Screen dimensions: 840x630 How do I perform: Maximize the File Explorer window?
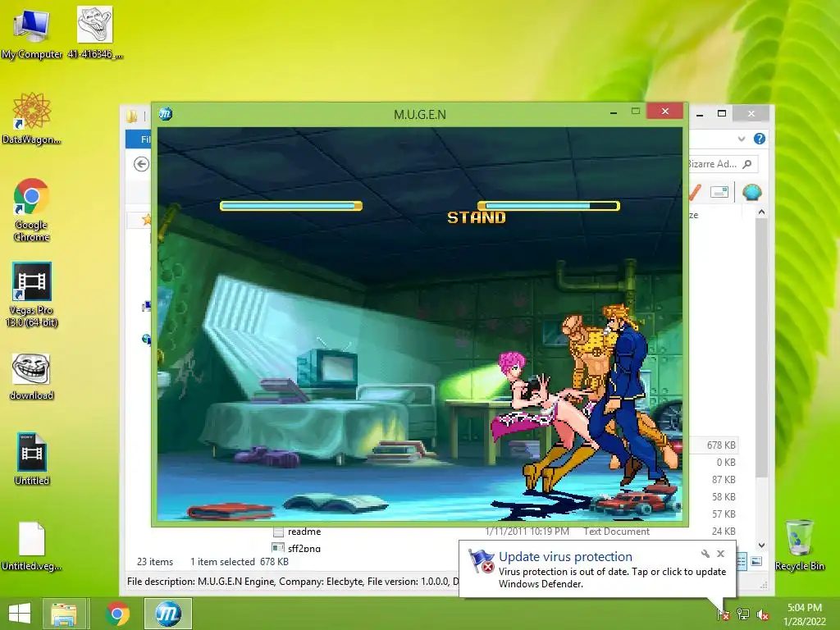point(722,113)
